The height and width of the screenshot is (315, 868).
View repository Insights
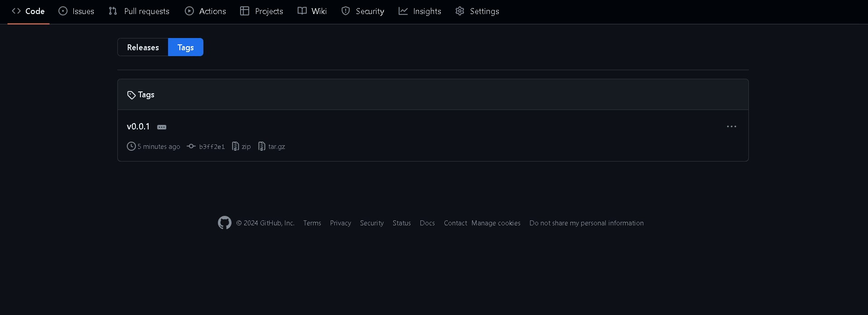tap(420, 11)
